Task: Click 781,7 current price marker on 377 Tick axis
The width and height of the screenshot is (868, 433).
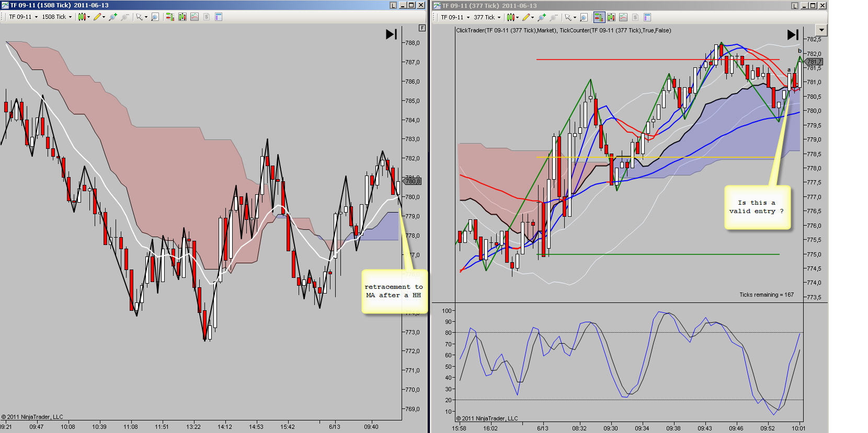Action: point(814,62)
